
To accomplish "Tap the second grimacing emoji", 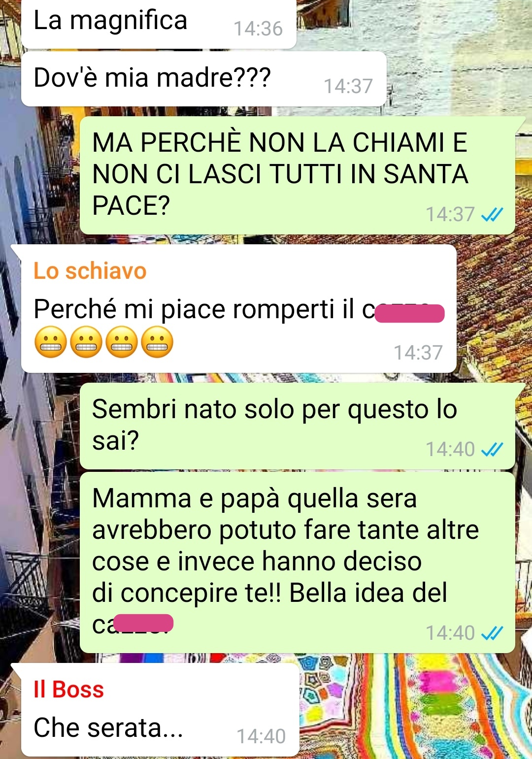I will [86, 342].
